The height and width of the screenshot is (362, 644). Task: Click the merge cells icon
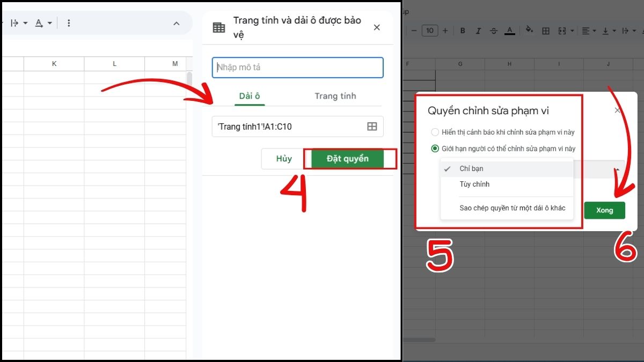[x=562, y=31]
